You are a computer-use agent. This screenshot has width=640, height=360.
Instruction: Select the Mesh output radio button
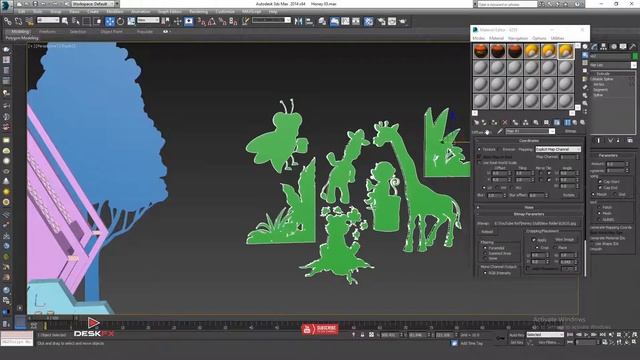599,213
